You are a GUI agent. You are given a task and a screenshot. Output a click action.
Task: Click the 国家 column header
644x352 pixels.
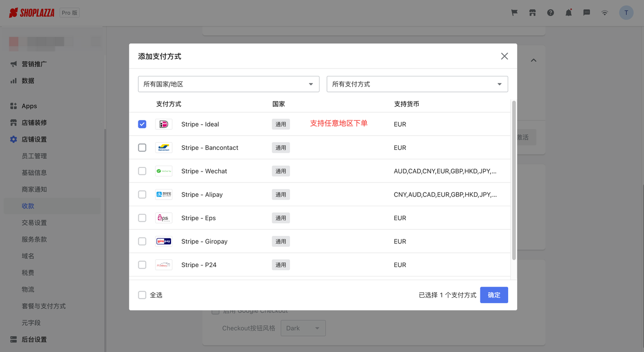click(x=279, y=104)
